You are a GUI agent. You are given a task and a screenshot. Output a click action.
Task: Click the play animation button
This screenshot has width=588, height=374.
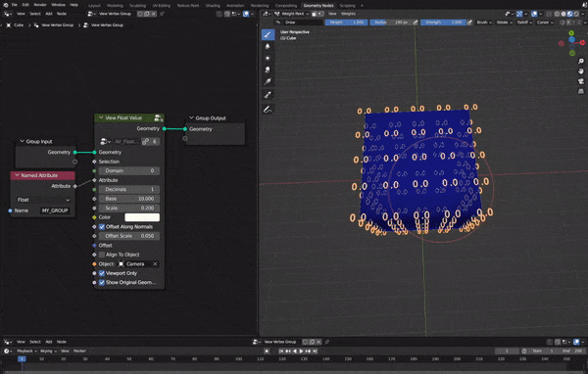point(301,351)
